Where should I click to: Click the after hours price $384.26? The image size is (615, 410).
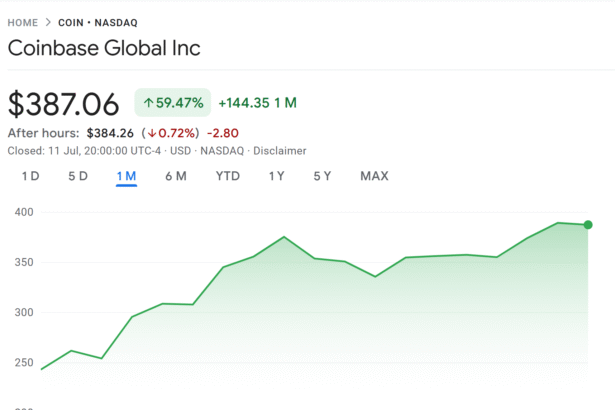pos(109,132)
